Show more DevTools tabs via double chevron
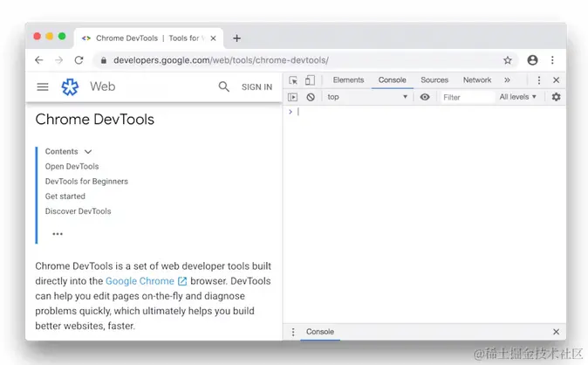 click(507, 80)
